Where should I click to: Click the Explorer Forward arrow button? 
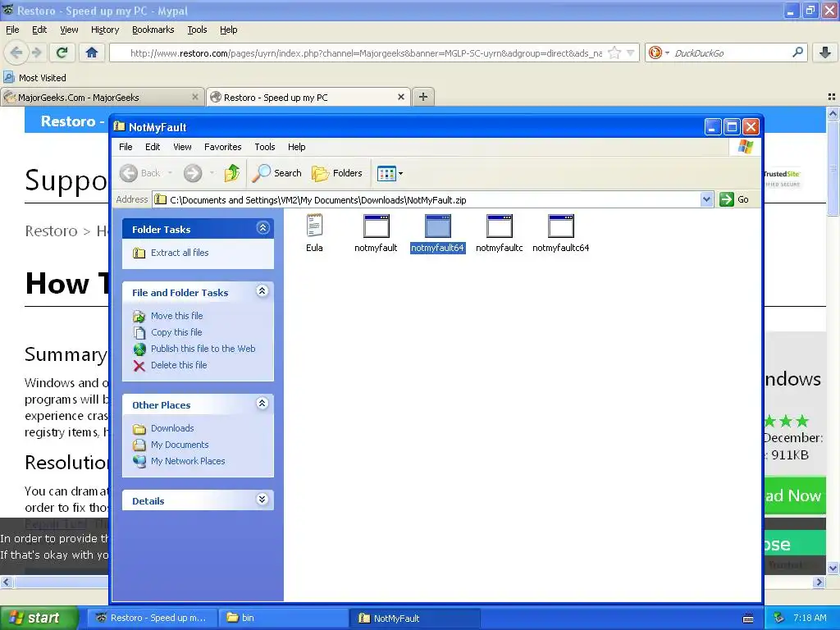[x=193, y=173]
